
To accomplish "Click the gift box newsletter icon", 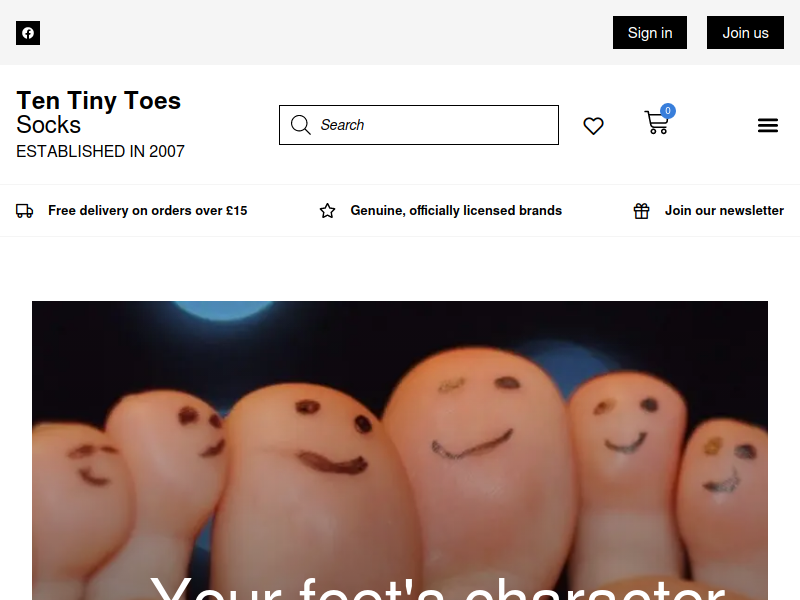I will coord(641,211).
